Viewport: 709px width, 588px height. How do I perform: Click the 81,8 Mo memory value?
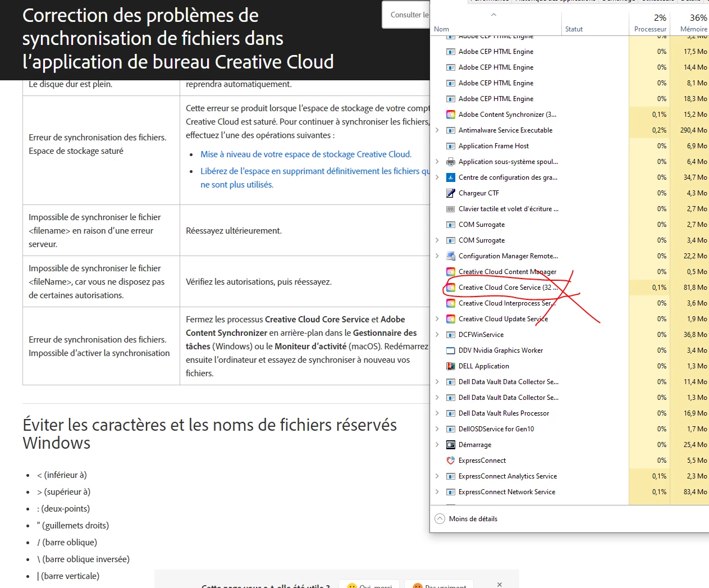[x=695, y=288]
